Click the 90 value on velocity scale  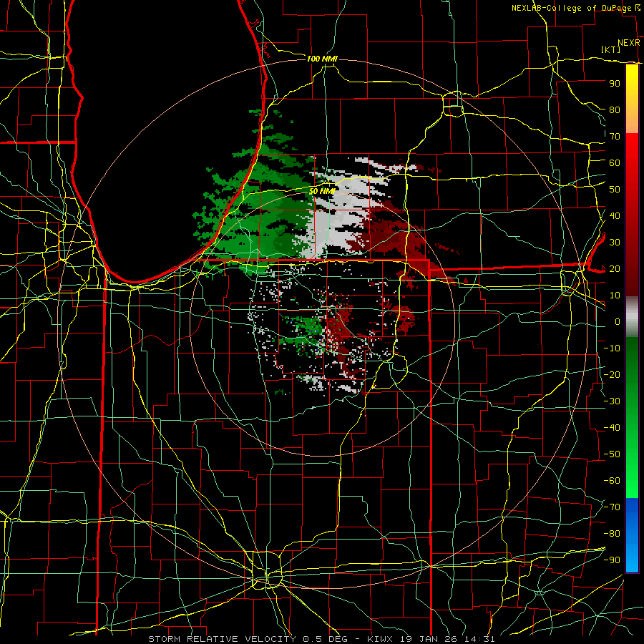pyautogui.click(x=615, y=84)
